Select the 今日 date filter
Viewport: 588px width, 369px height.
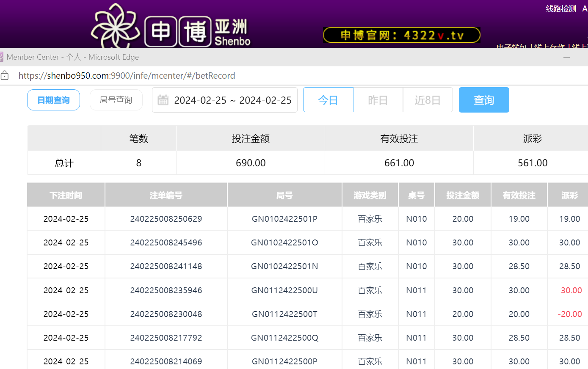click(328, 100)
